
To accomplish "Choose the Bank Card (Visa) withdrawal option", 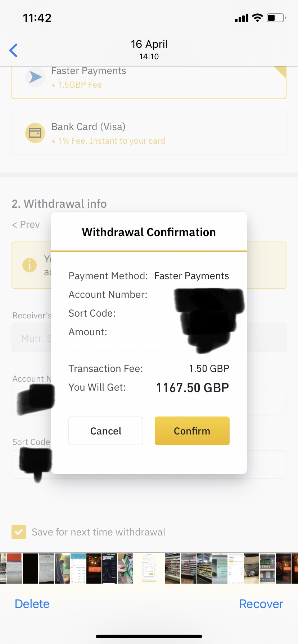I will [149, 133].
